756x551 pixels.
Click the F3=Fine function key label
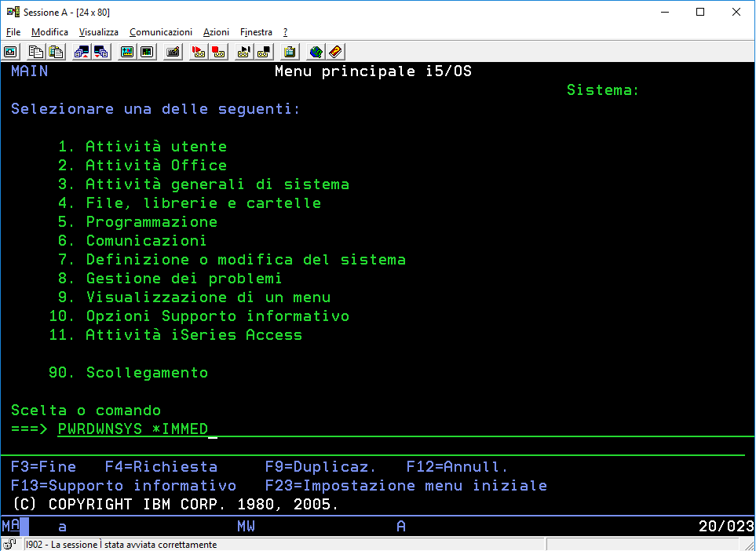pos(43,467)
